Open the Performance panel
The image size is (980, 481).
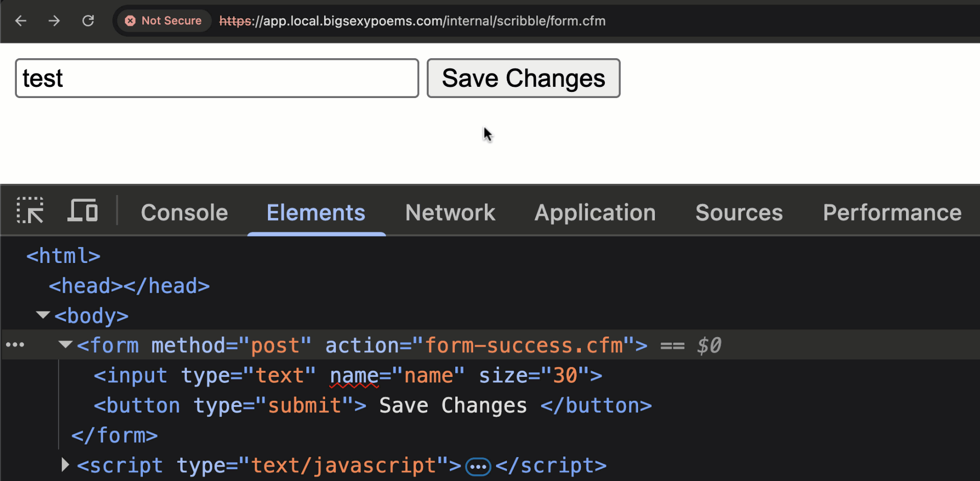pyautogui.click(x=892, y=212)
